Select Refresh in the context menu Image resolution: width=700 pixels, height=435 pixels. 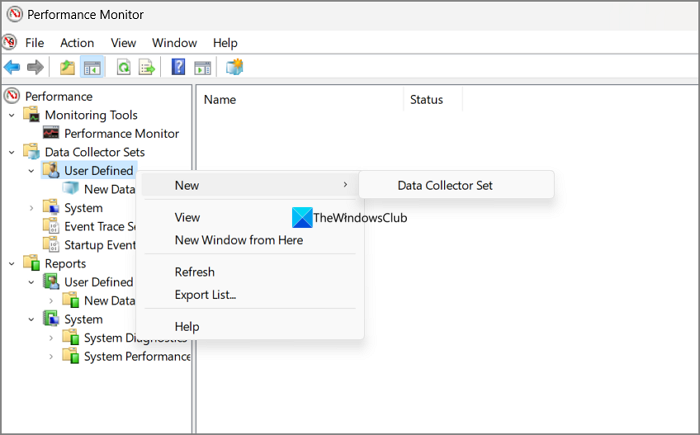[x=251, y=272]
